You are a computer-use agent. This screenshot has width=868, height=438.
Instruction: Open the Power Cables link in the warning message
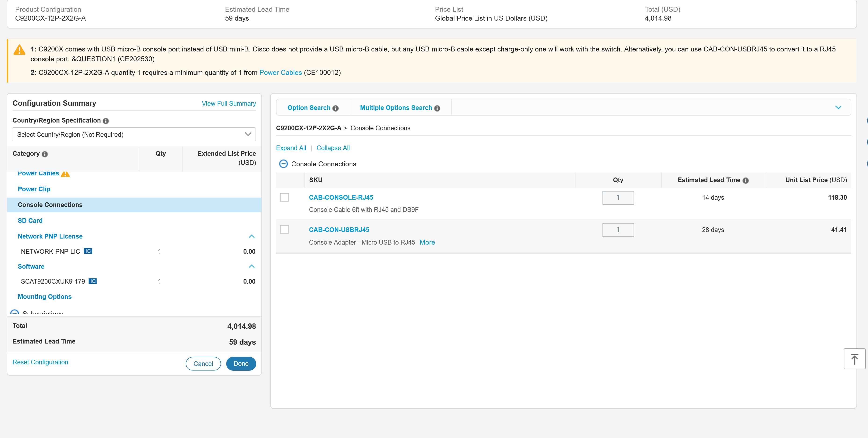click(280, 72)
